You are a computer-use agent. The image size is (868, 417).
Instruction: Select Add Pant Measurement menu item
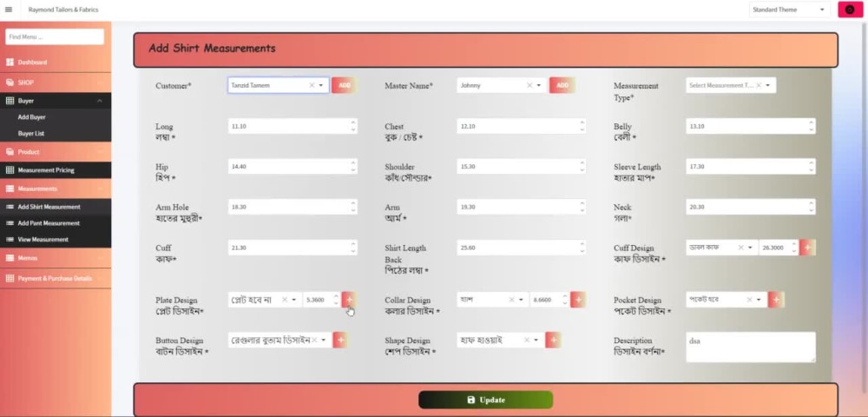pyautogui.click(x=56, y=223)
